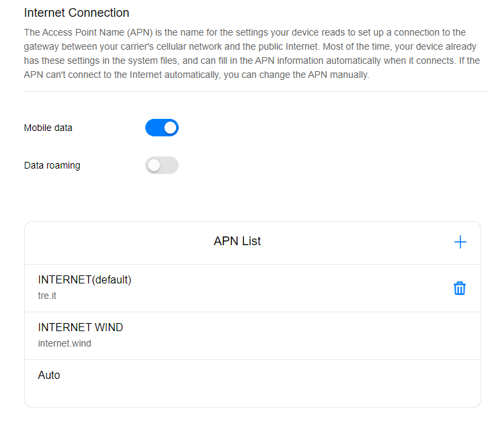Open the INTERNET(default) APN profile
496x448 pixels.
coord(253,288)
